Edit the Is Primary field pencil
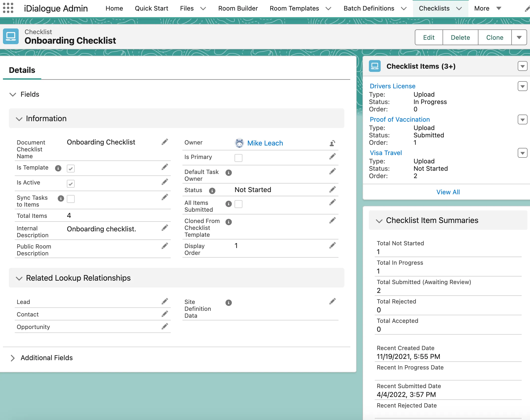530x420 pixels. 332,157
